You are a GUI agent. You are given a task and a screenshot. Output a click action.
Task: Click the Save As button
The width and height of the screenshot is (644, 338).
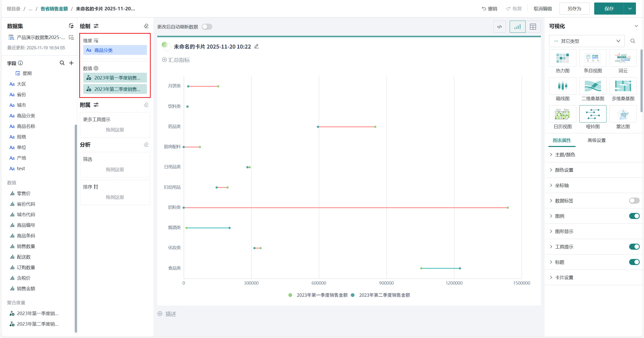coord(574,9)
